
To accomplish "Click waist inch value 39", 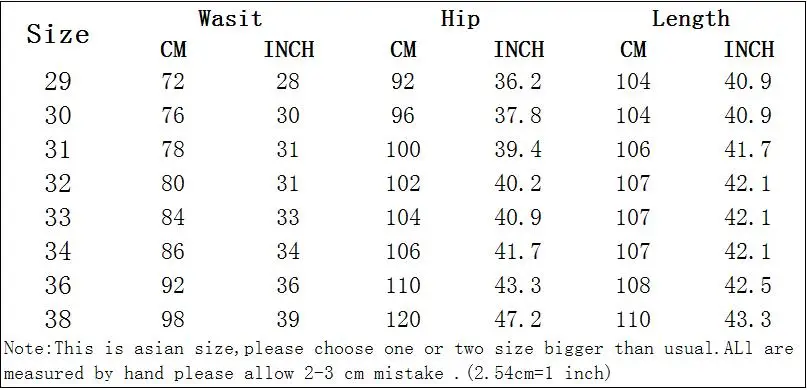I will 288,319.
